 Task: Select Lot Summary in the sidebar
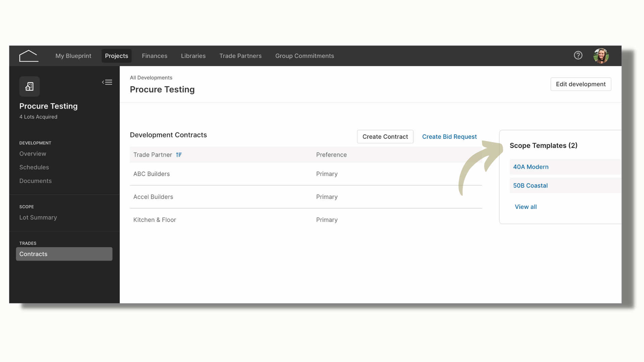(38, 218)
